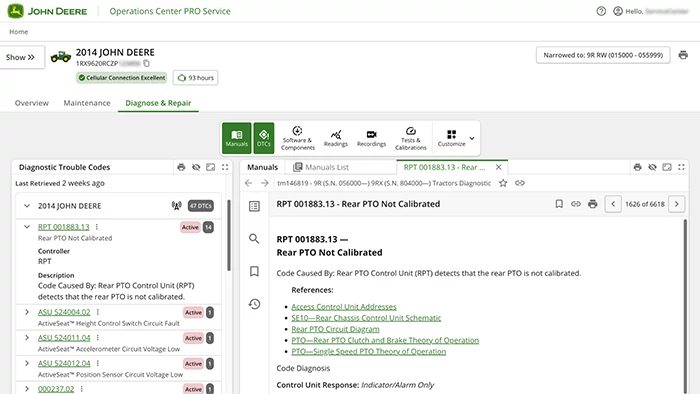
Task: Open the Readings tool
Action: [336, 138]
